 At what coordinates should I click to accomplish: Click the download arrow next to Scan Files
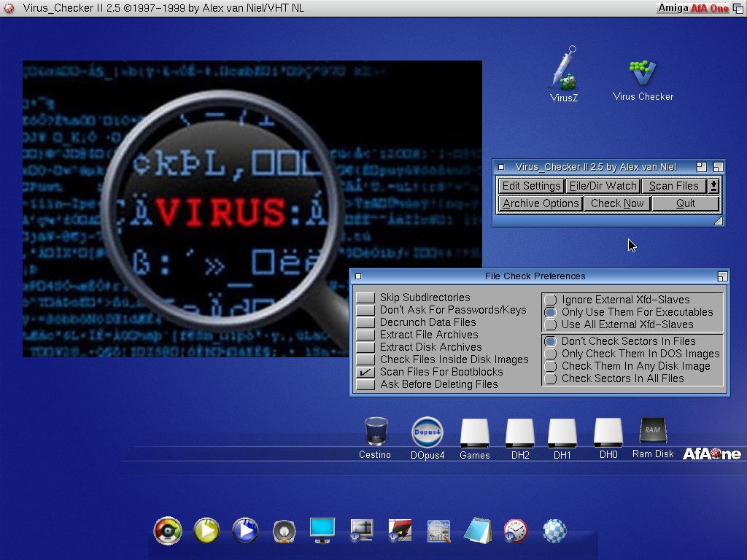(713, 186)
